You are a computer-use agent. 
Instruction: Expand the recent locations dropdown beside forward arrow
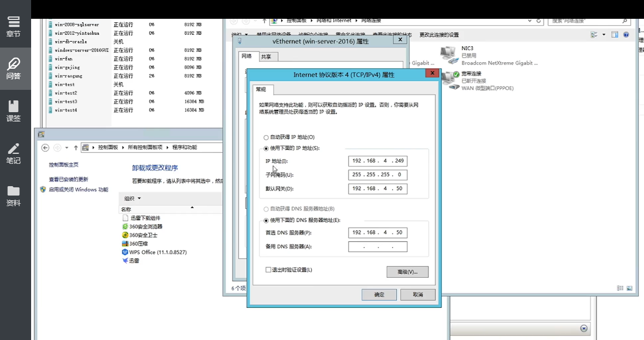(x=67, y=148)
